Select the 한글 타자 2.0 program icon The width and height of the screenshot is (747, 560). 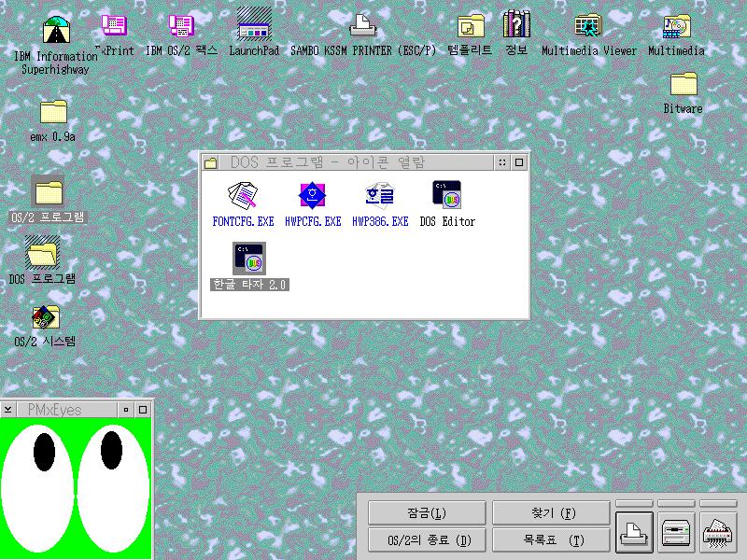[249, 259]
